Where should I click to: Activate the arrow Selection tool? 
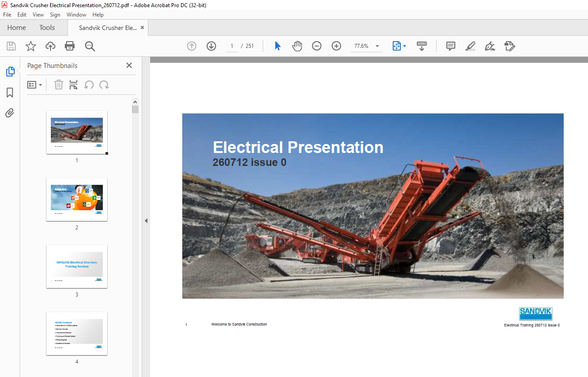pyautogui.click(x=277, y=46)
